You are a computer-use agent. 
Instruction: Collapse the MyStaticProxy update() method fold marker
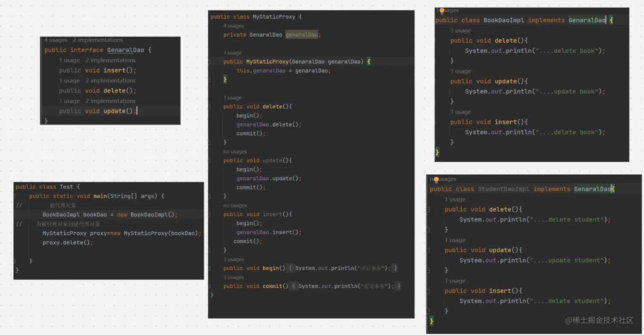coord(210,160)
